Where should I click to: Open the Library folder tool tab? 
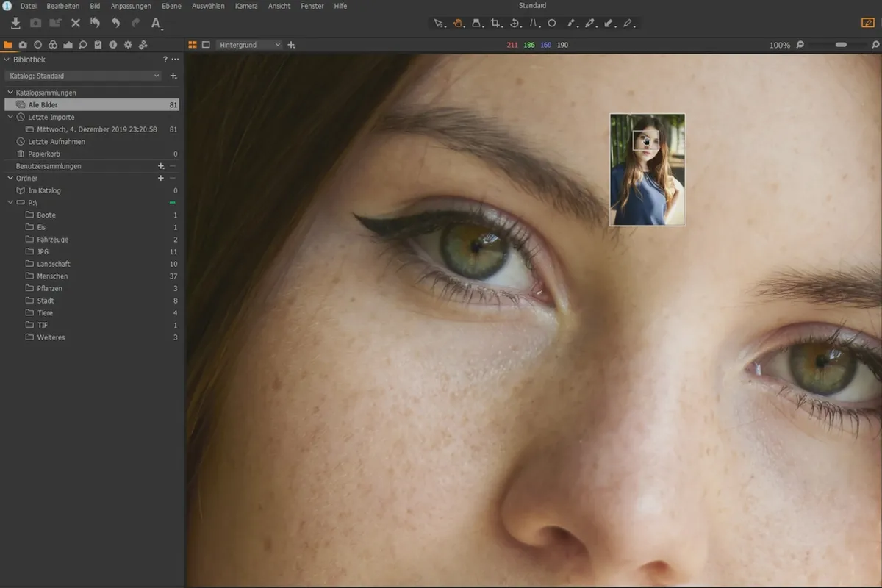tap(8, 45)
